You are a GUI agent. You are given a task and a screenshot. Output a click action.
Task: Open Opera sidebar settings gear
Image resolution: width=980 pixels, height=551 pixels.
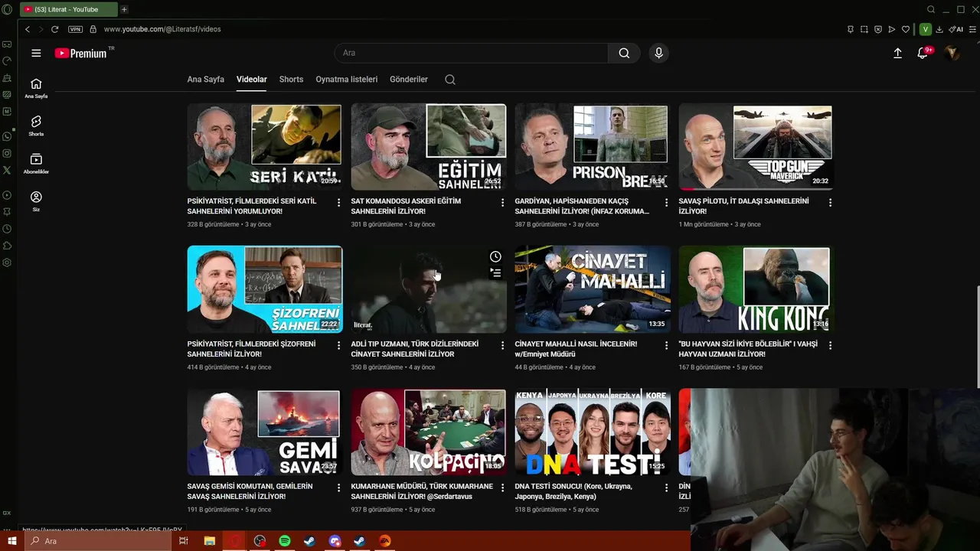click(x=7, y=262)
